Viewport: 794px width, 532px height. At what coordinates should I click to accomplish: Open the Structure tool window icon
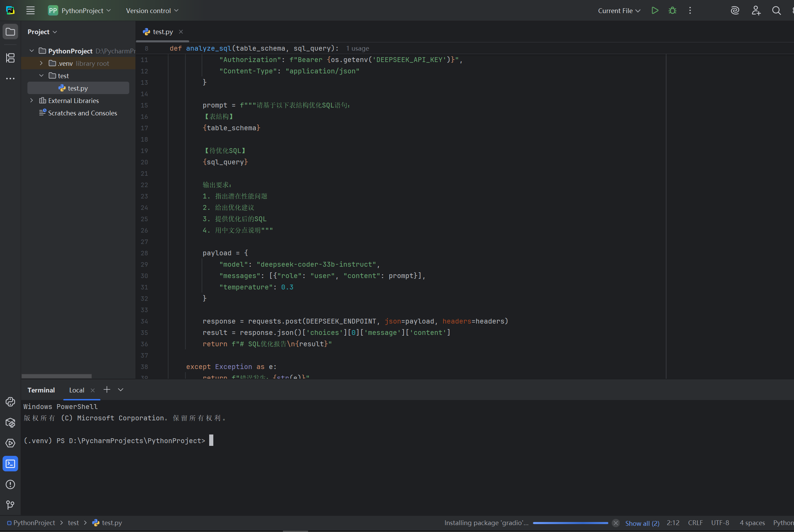pos(10,58)
